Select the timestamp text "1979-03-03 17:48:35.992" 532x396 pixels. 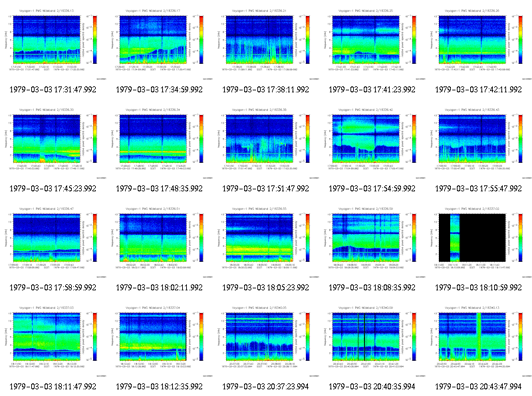click(x=159, y=189)
